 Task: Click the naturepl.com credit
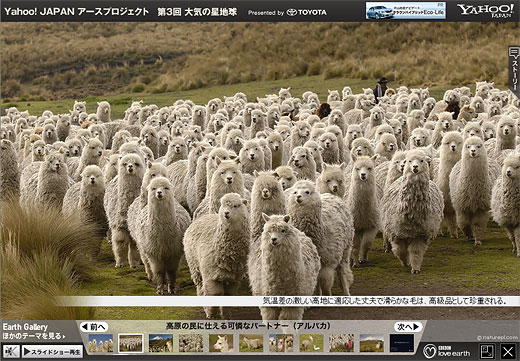tap(497, 338)
